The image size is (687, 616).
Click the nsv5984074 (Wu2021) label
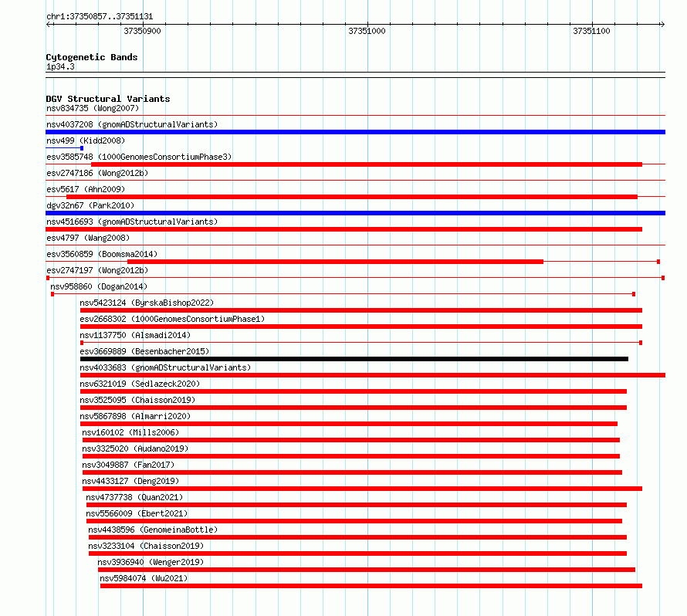click(144, 578)
